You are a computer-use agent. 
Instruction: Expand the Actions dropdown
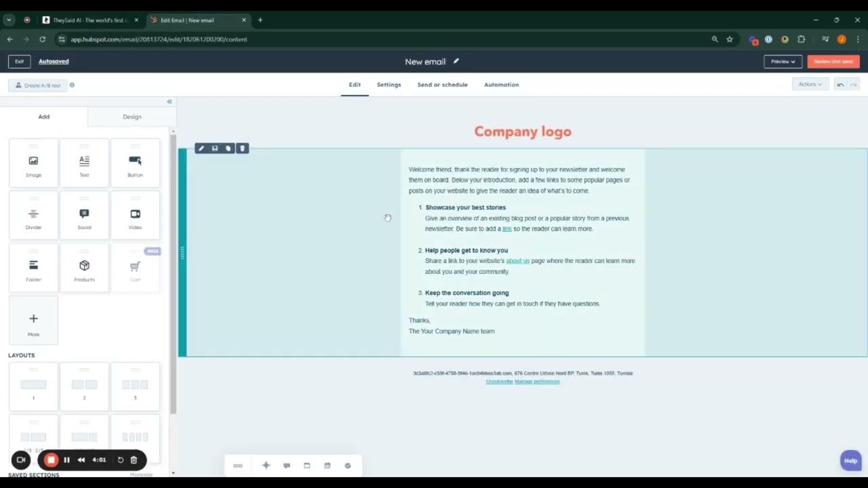coord(810,85)
